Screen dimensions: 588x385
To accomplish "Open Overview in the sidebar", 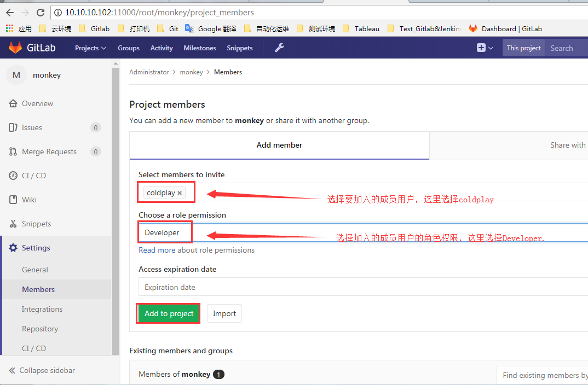I will [x=37, y=103].
